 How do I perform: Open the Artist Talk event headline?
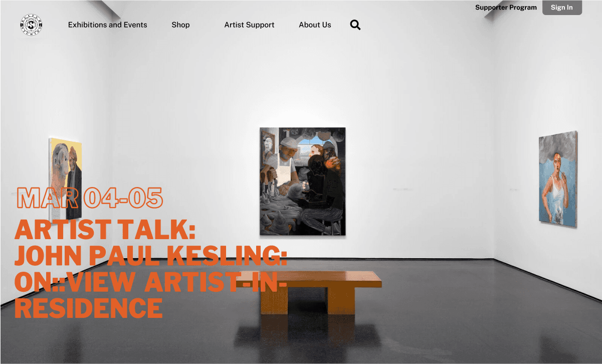click(x=150, y=268)
